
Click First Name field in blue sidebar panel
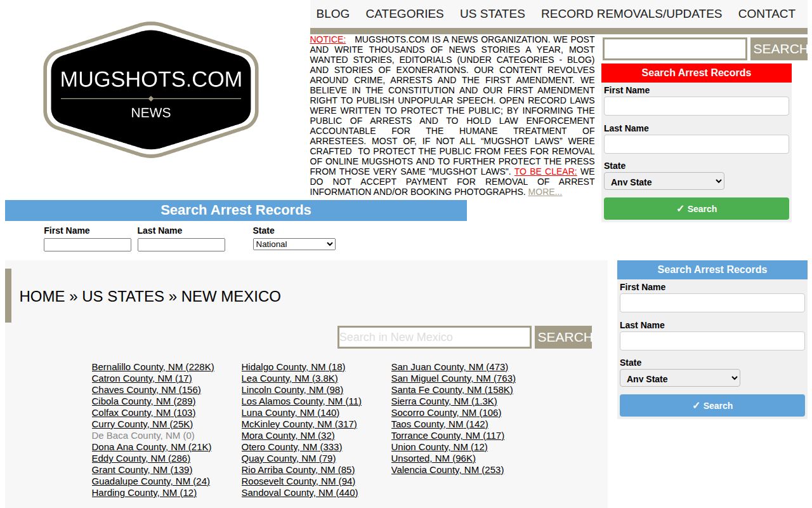click(712, 303)
